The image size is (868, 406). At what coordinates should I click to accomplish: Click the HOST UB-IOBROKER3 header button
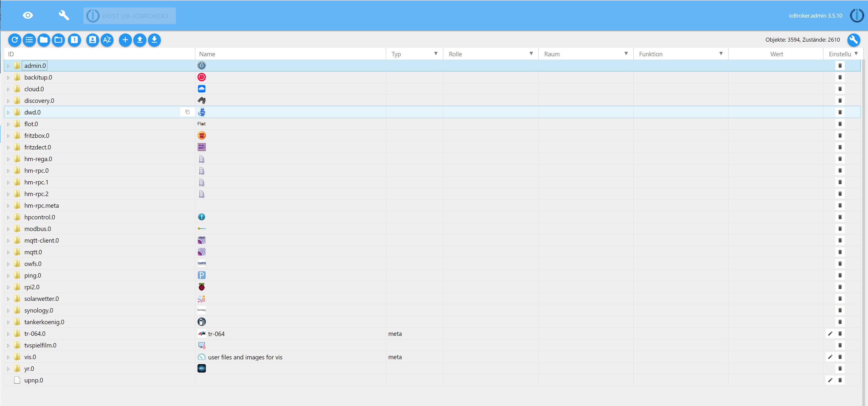130,16
